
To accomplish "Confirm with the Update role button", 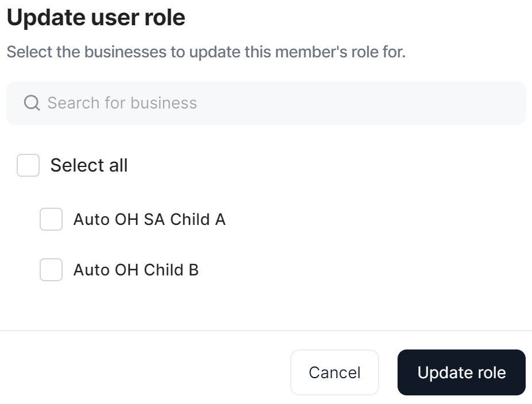I will [461, 372].
